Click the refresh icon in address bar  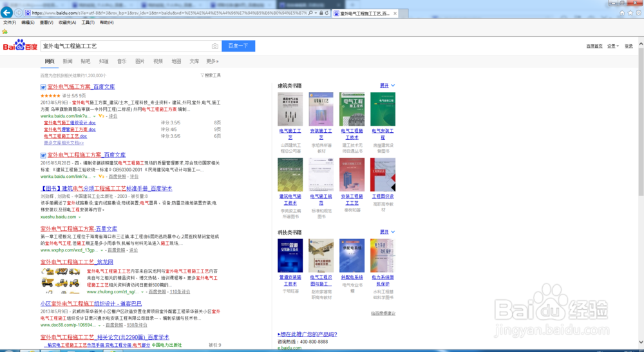(x=327, y=13)
